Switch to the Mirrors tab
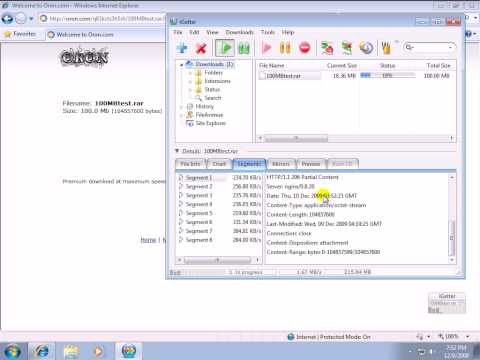Image resolution: width=480 pixels, height=360 pixels. point(281,164)
